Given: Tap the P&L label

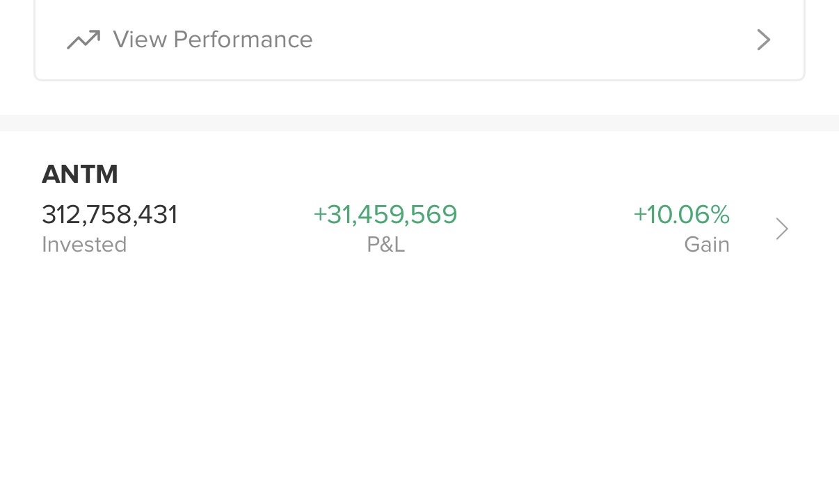Looking at the screenshot, I should pyautogui.click(x=385, y=245).
